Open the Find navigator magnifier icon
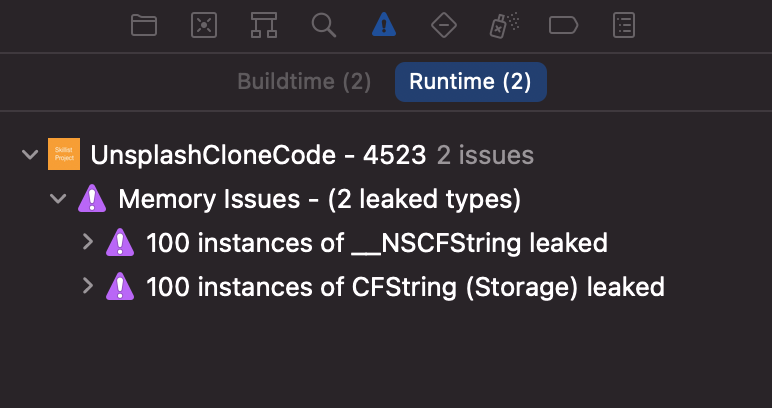The image size is (772, 408). [x=324, y=25]
